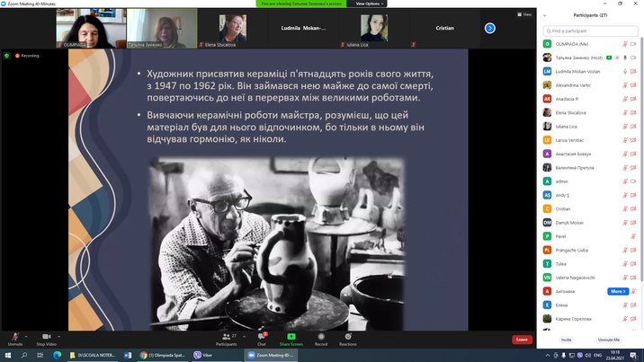
Task: Open the Chat panel
Action: 261,338
